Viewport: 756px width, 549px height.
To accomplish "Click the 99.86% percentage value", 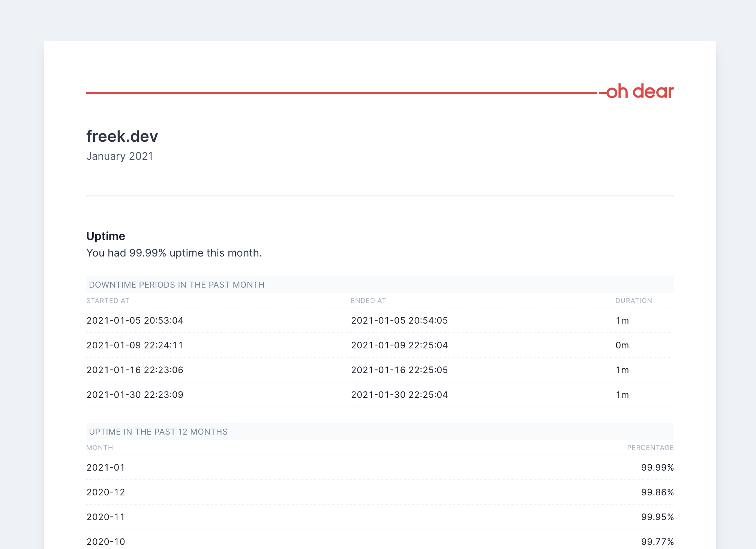I will pos(657,492).
